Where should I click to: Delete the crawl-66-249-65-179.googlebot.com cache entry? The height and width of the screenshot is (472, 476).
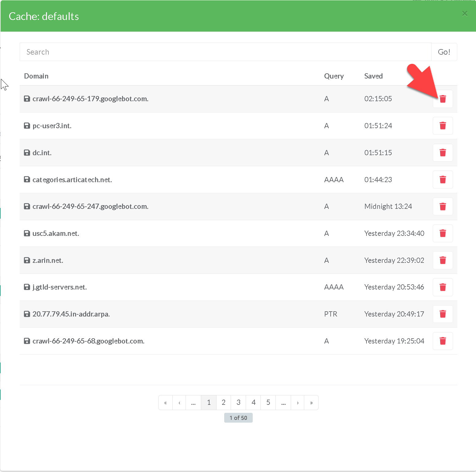click(443, 99)
